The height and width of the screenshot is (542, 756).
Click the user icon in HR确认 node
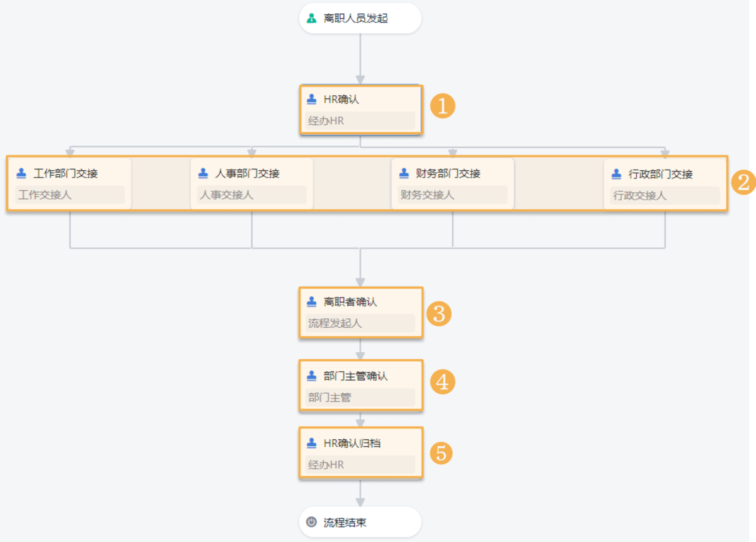click(311, 100)
